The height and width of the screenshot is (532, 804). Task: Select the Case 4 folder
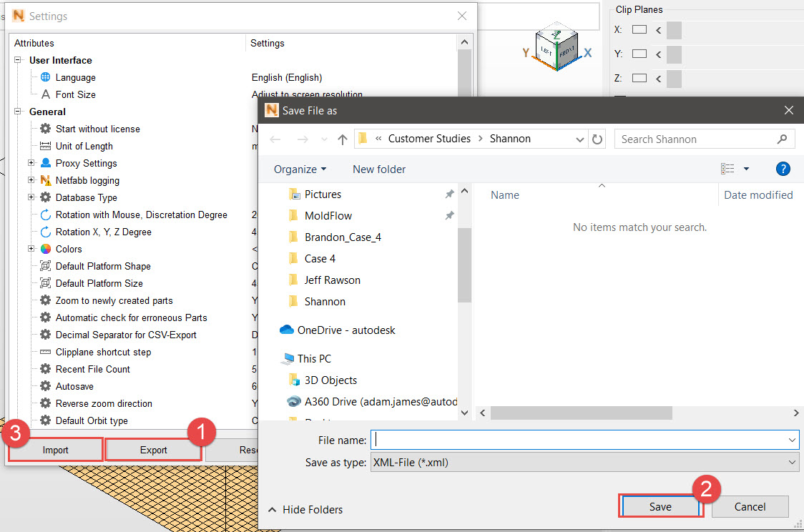pyautogui.click(x=320, y=259)
